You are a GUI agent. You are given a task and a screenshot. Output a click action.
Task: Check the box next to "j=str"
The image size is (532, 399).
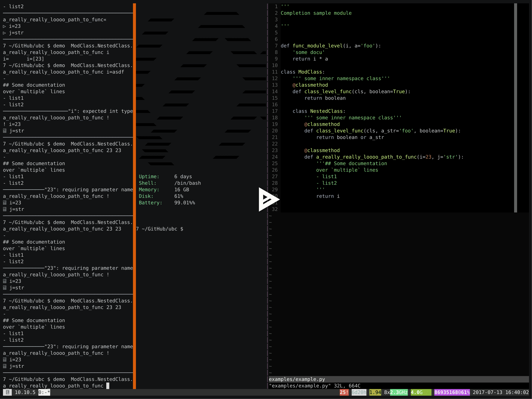click(x=5, y=209)
